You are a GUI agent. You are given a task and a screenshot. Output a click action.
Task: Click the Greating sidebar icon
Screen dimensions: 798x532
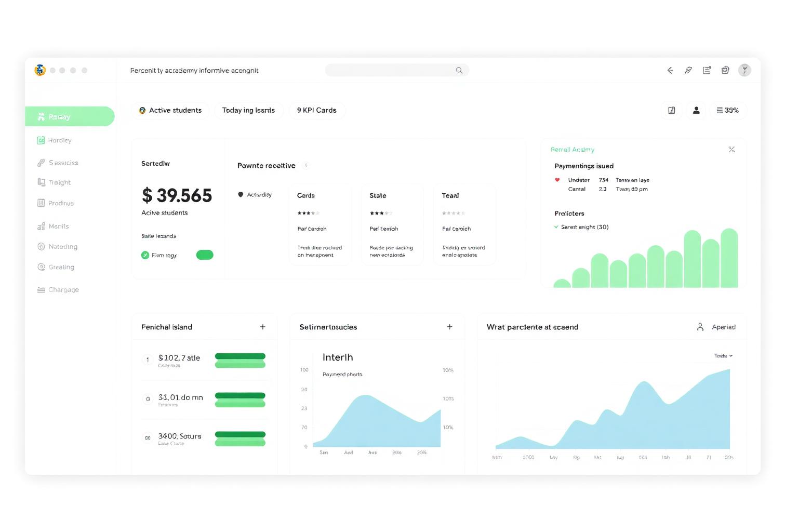click(x=41, y=267)
